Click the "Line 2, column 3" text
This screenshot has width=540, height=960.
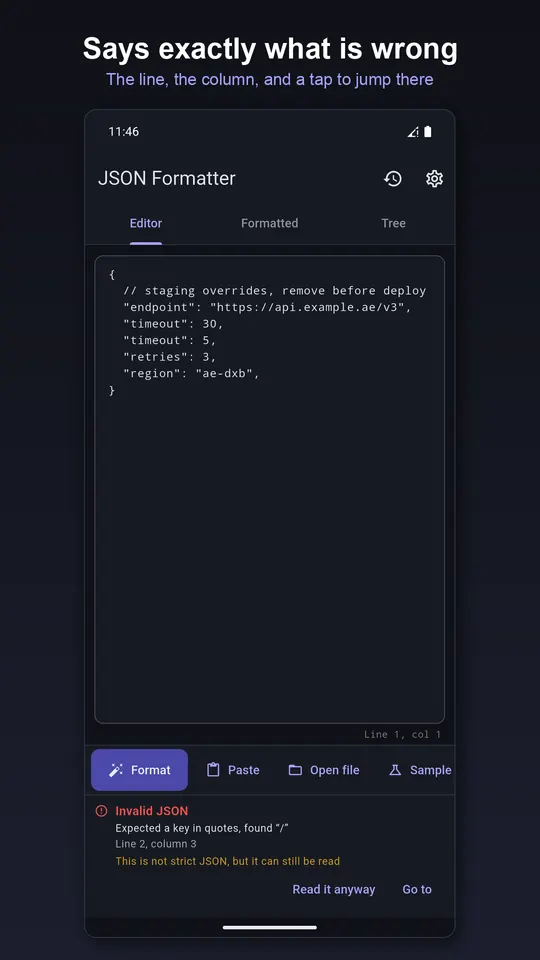coord(156,844)
